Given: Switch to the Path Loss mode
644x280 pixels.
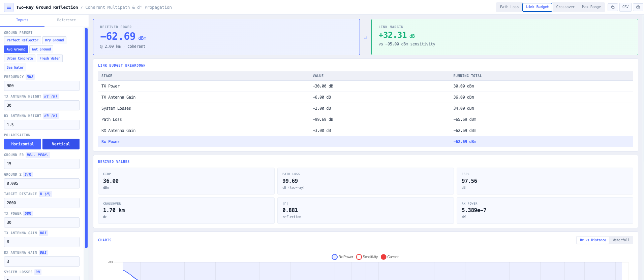Looking at the screenshot, I should [x=509, y=7].
